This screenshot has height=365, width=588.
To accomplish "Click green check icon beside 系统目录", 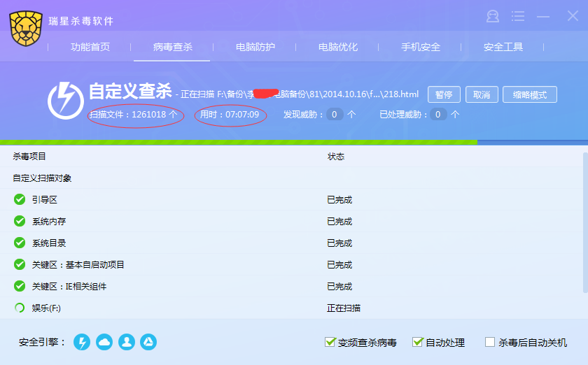I will click(x=20, y=243).
